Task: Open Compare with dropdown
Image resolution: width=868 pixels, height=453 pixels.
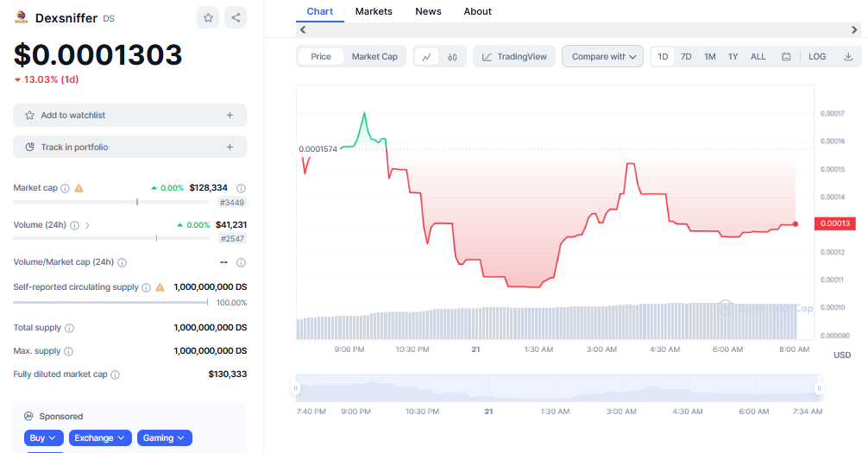Action: (603, 56)
